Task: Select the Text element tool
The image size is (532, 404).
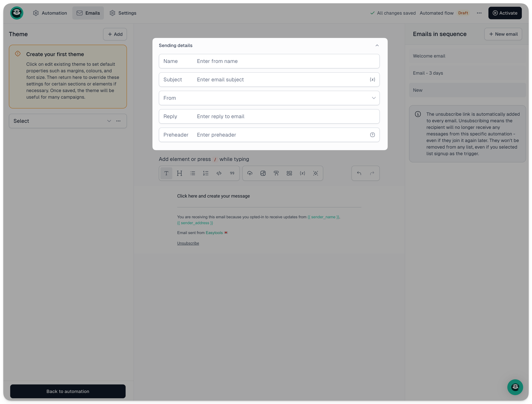Action: (166, 173)
